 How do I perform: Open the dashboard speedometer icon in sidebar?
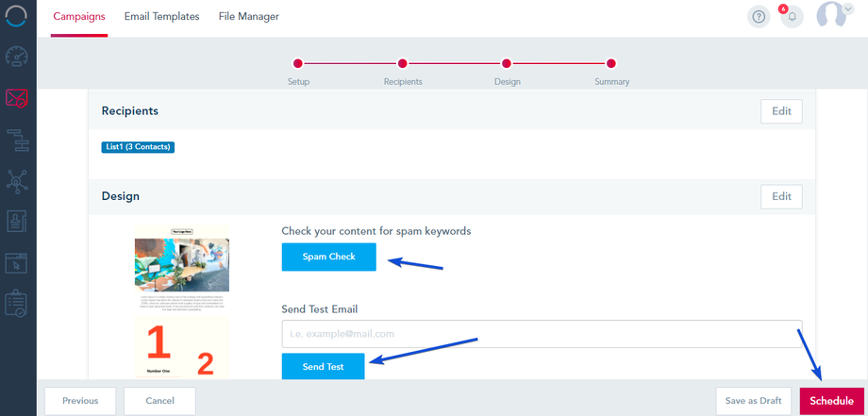point(18,56)
